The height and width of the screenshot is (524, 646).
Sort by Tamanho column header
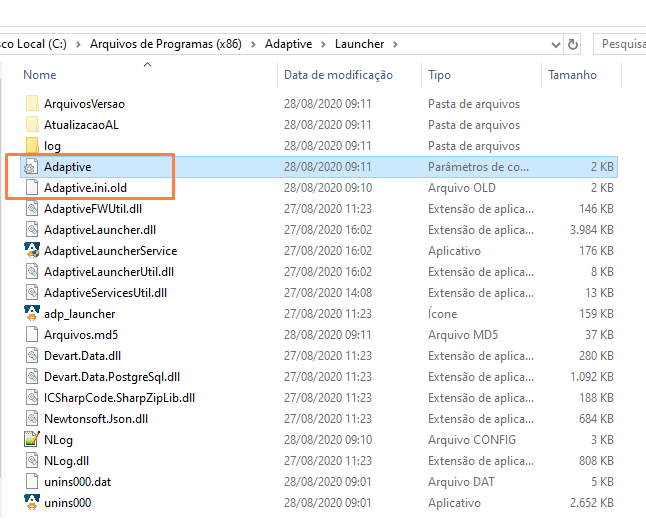point(572,75)
